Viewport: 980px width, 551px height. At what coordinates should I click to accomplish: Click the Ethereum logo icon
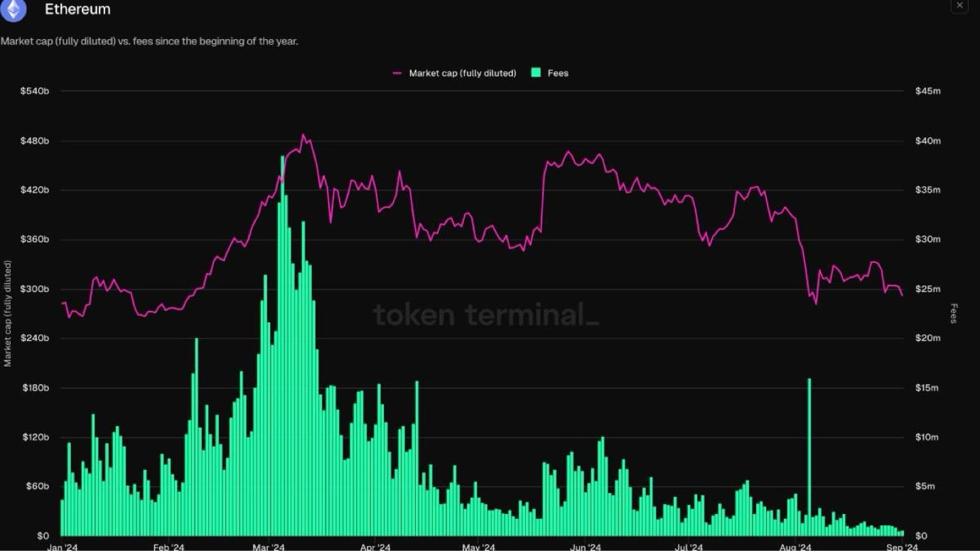tap(13, 9)
